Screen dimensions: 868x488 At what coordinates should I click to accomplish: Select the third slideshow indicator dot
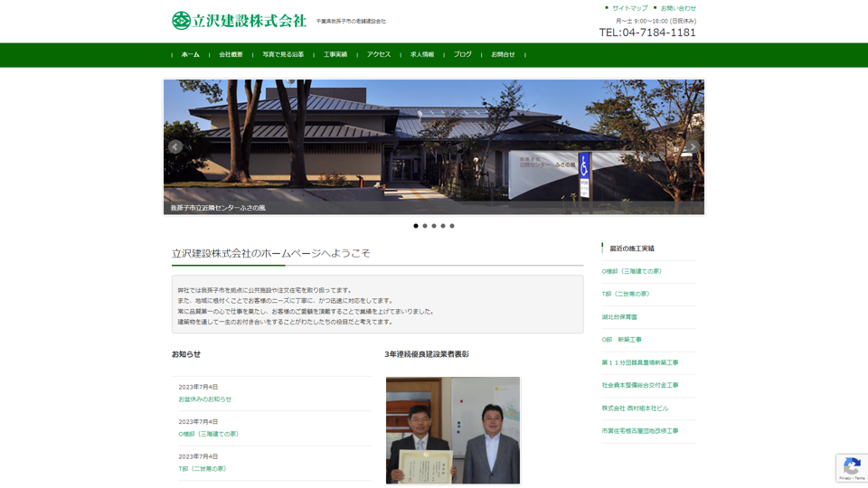434,226
